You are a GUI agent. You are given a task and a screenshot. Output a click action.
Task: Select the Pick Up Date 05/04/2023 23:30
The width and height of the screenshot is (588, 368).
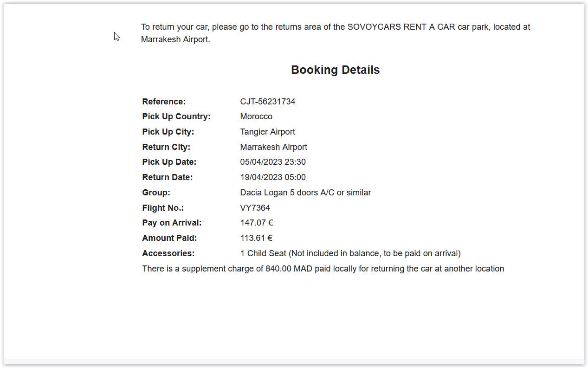[273, 162]
